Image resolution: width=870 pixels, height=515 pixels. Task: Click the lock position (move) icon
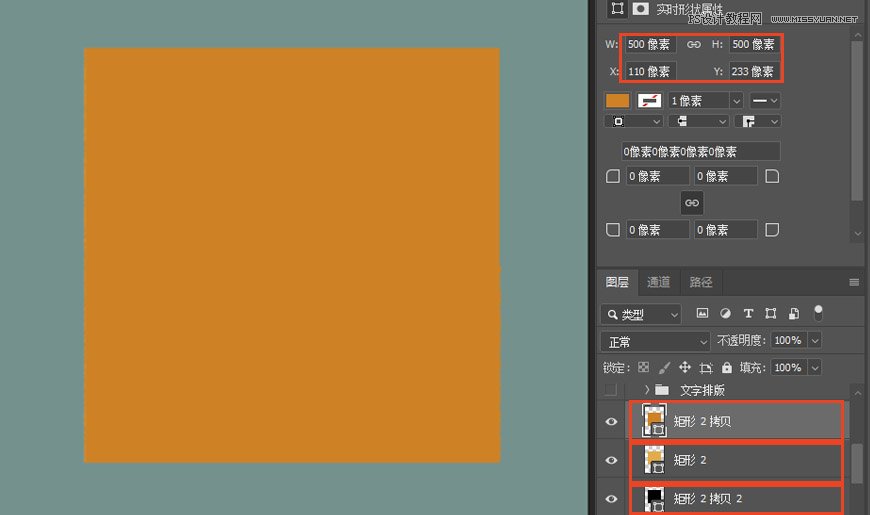685,367
